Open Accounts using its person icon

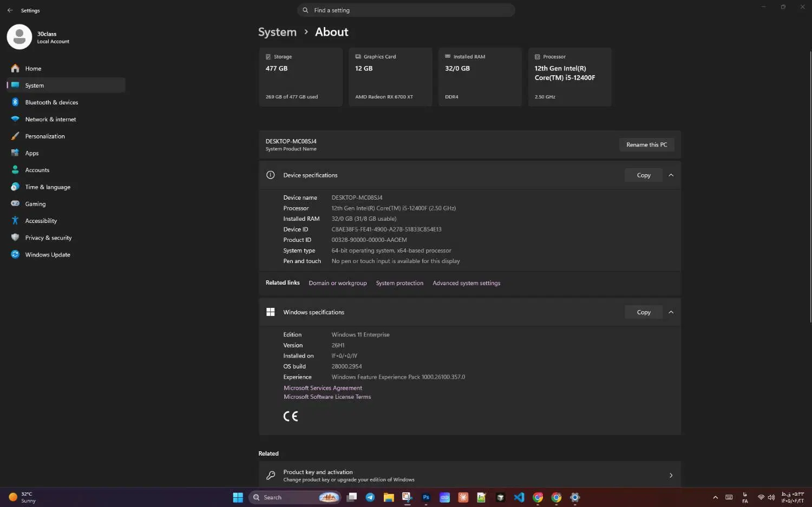pos(15,170)
